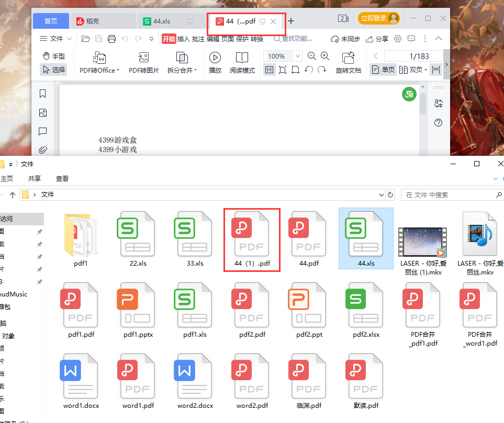Select the pdf1.pptx file
504x423 pixels.
138,310
